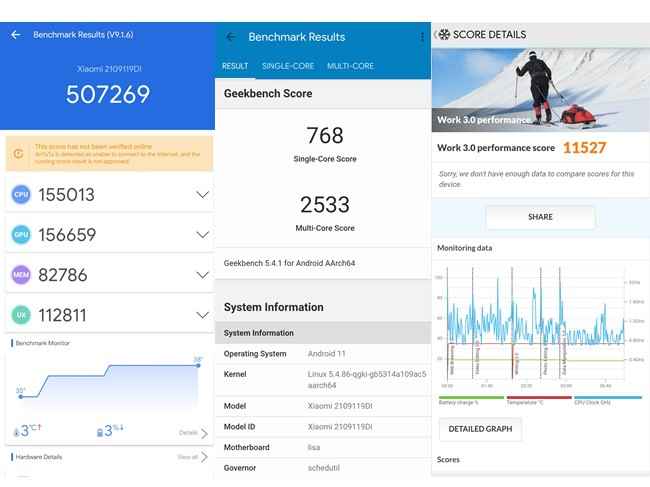
Task: Tap the SCORE DETAILS title
Action: point(490,34)
